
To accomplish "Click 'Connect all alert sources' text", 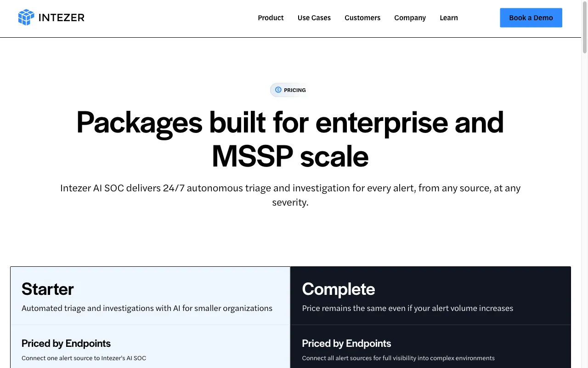I will (x=398, y=358).
